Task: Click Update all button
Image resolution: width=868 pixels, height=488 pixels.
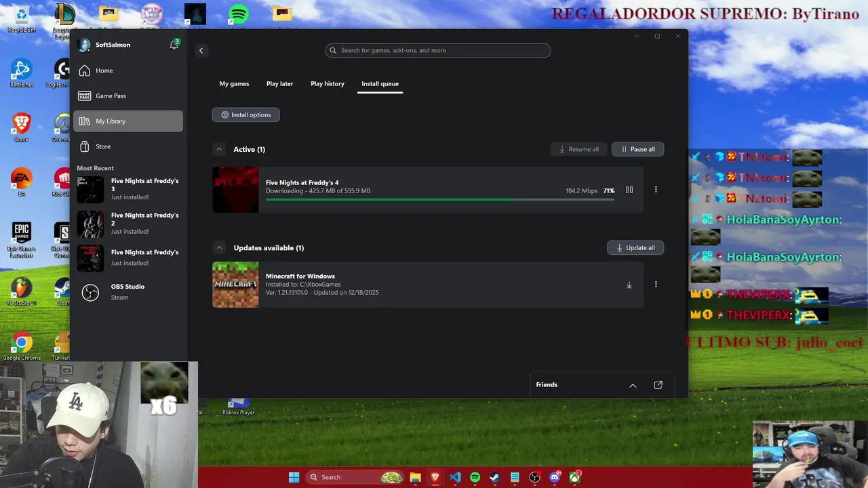Action: [635, 247]
